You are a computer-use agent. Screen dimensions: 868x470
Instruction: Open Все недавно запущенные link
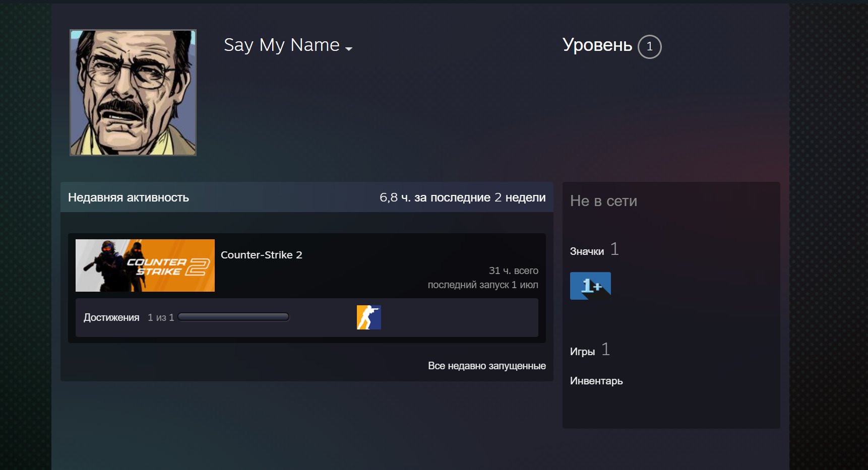tap(487, 366)
